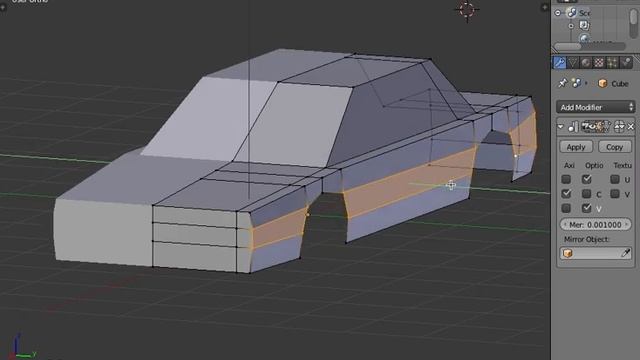Decrease Merge limit with the left arrow
This screenshot has width=640, height=360.
[565, 224]
